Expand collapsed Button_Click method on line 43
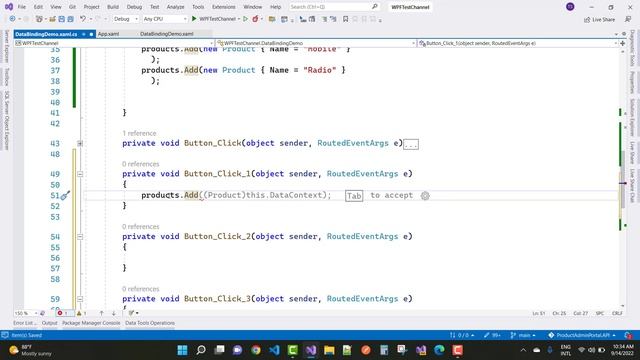The image size is (640, 360). click(80, 143)
